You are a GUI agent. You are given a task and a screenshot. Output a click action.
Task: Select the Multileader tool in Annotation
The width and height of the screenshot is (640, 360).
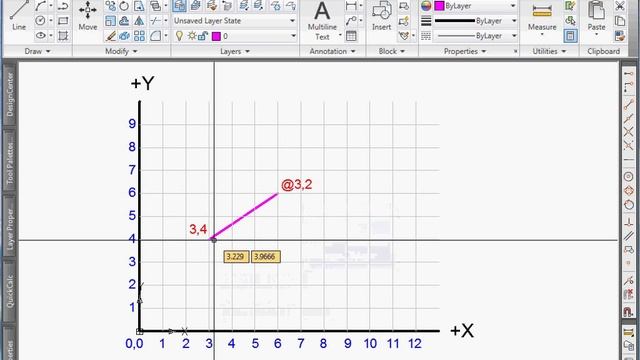[x=351, y=21]
